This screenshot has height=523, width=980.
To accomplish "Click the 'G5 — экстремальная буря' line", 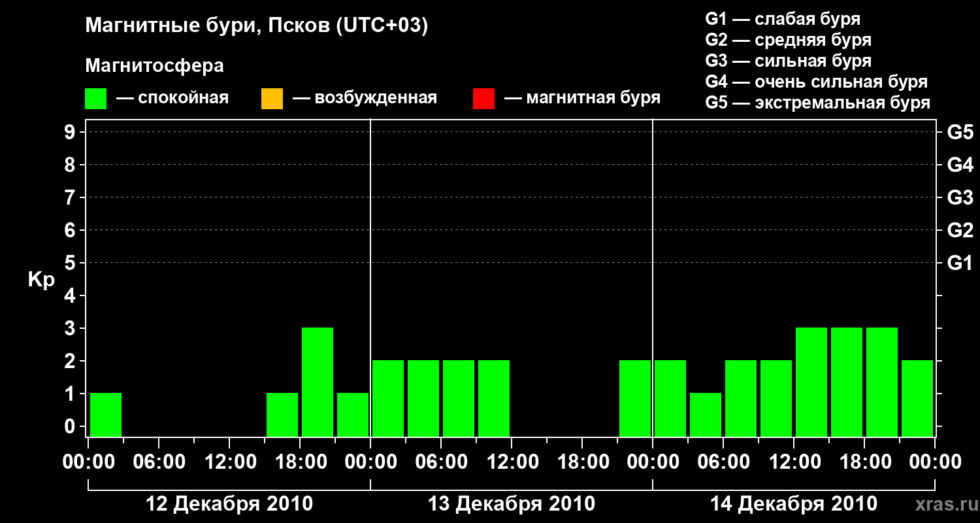I will [x=818, y=103].
